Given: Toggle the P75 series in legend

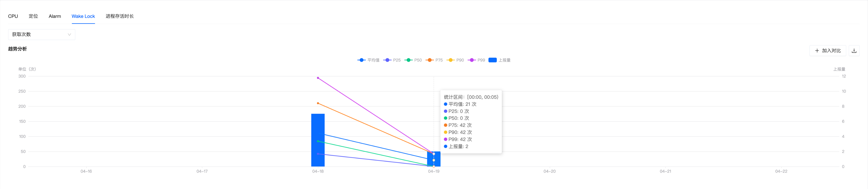Looking at the screenshot, I should [x=434, y=60].
